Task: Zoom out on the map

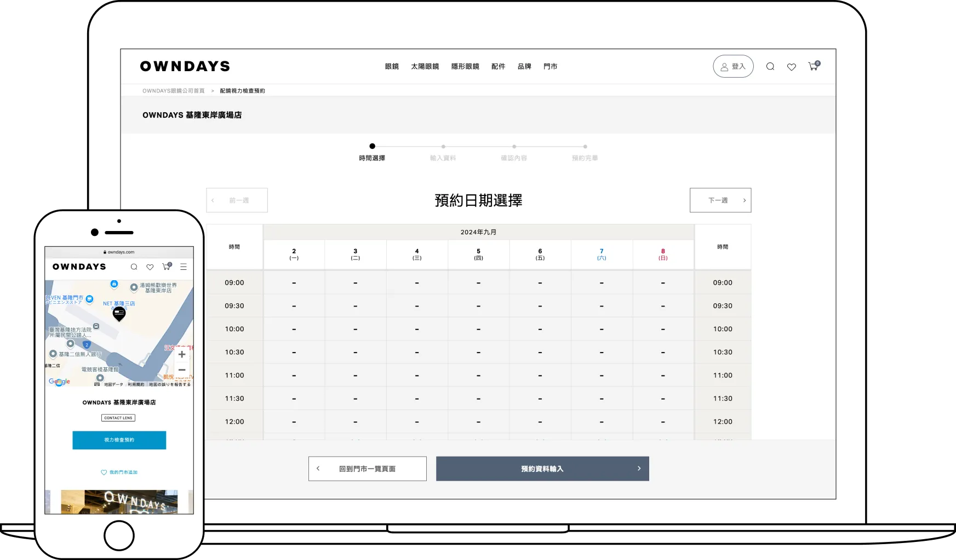Action: (182, 370)
